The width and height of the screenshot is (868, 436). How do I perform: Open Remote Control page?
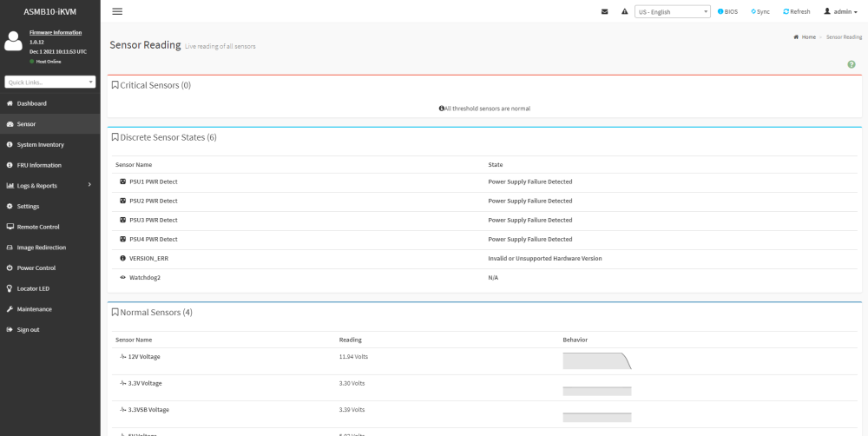coord(49,227)
